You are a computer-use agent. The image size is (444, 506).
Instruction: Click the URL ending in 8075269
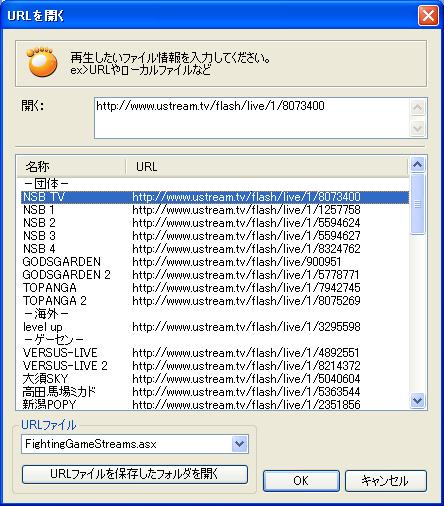[246, 301]
